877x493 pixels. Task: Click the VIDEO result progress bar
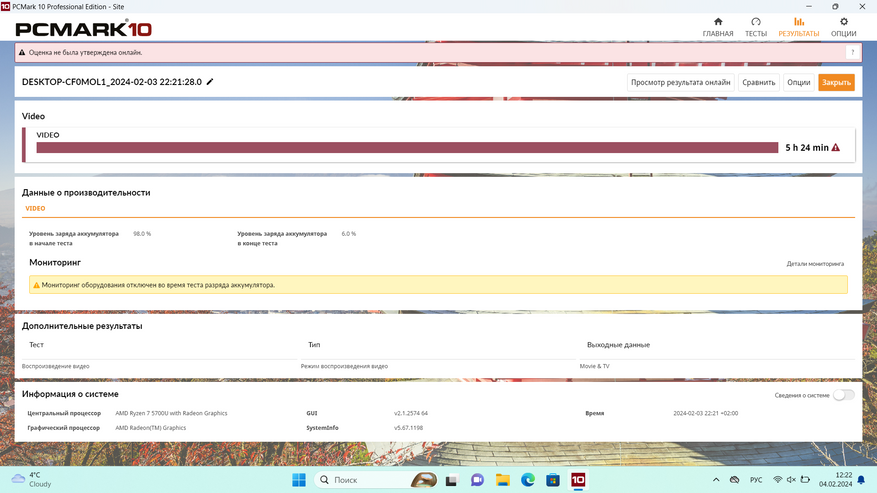pos(407,148)
